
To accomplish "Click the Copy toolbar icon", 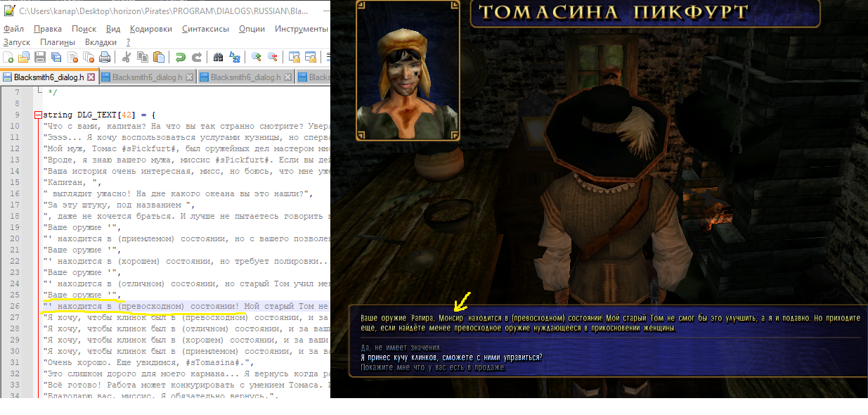I will pyautogui.click(x=143, y=58).
